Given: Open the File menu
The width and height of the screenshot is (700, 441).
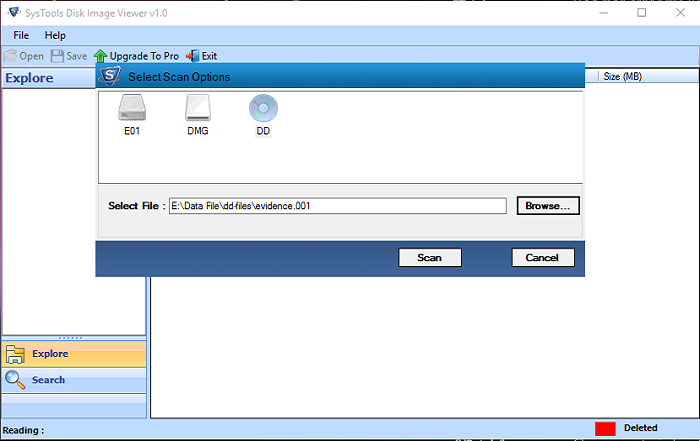Looking at the screenshot, I should click(x=21, y=35).
